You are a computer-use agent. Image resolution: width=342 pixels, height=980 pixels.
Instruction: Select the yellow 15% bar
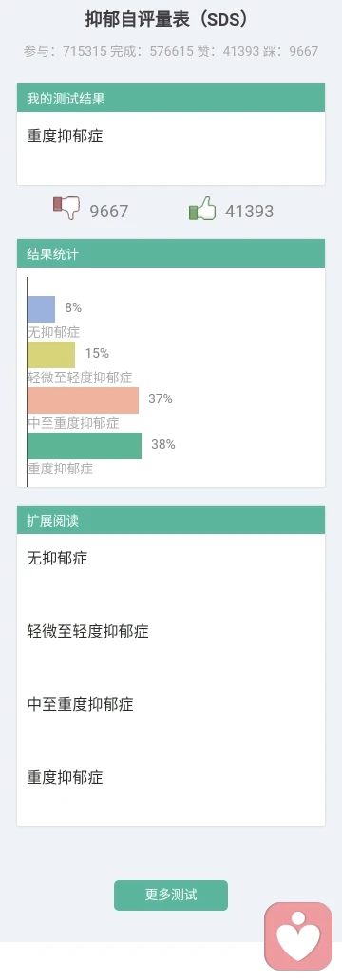coord(51,355)
